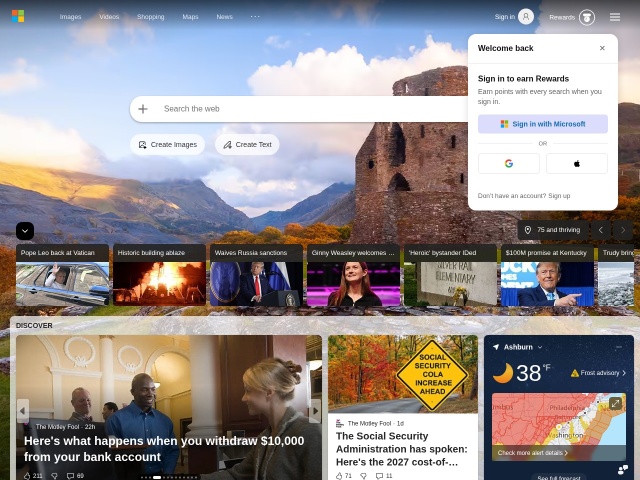
Task: Sign in with Google icon button
Action: point(509,164)
